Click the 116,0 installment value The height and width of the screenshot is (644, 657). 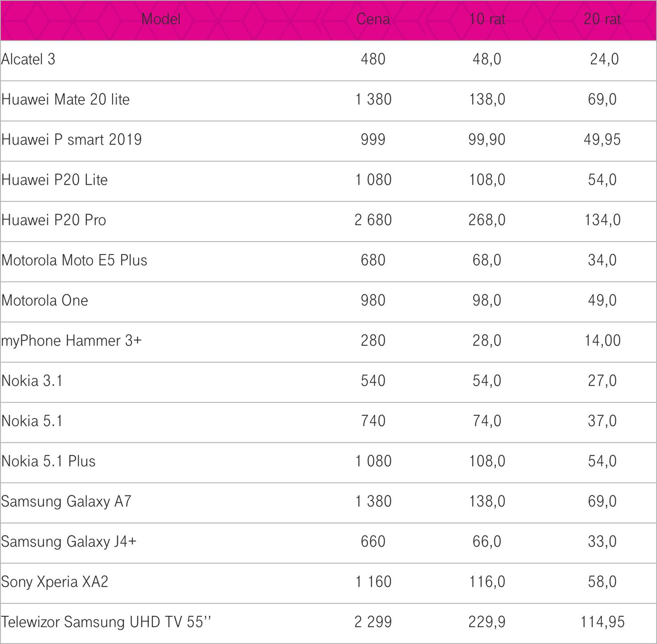(x=487, y=582)
